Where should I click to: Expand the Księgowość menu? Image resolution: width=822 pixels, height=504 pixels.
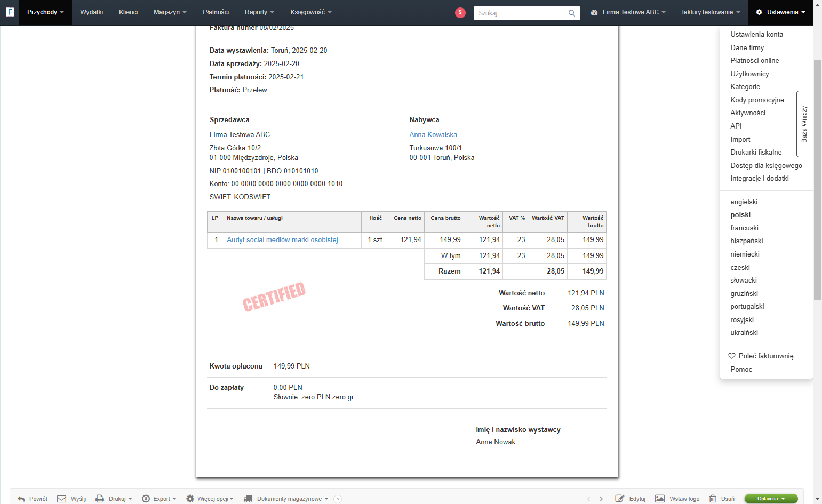(x=310, y=12)
